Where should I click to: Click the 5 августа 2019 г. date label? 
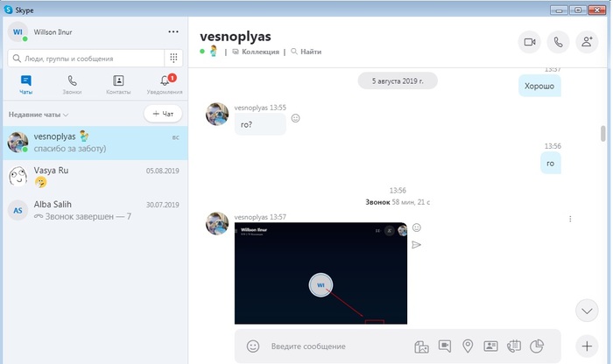[x=398, y=80]
